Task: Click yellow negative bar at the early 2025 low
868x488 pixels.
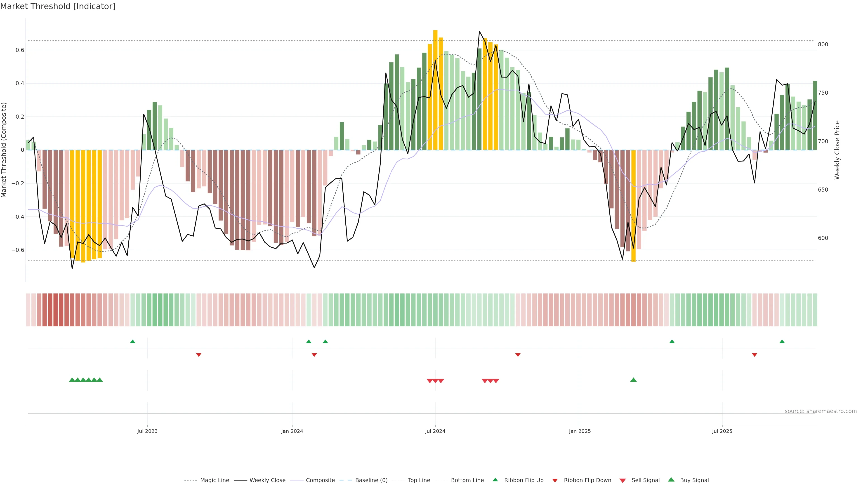Action: click(x=633, y=205)
